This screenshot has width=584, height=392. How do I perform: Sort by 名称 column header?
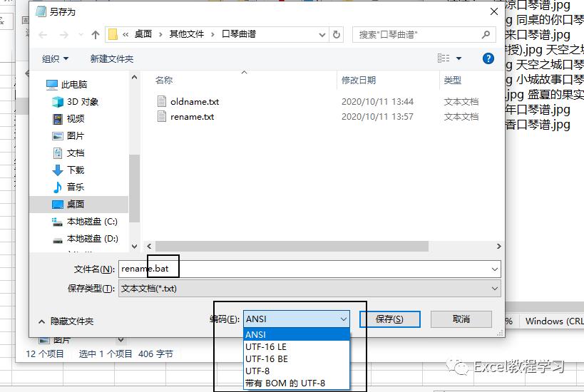coord(164,80)
